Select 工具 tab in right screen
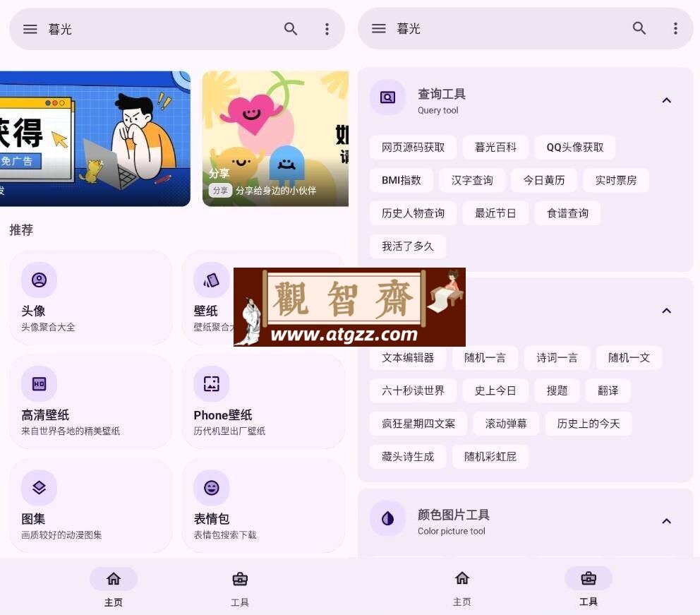Image resolution: width=700 pixels, height=615 pixels. click(x=589, y=587)
